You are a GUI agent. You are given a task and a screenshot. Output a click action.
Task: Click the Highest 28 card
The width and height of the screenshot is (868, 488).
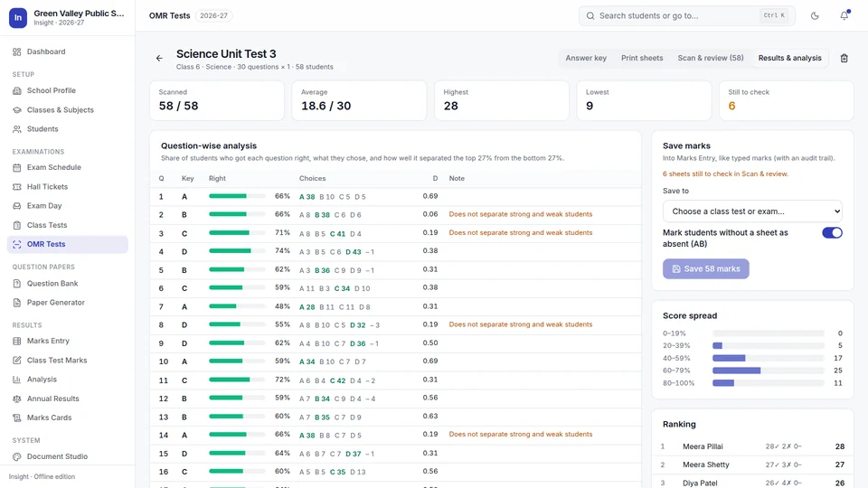[x=502, y=100]
